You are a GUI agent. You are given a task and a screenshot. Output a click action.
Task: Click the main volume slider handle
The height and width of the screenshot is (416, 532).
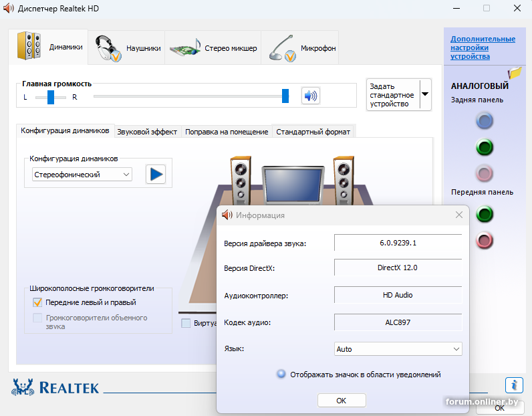tap(285, 96)
